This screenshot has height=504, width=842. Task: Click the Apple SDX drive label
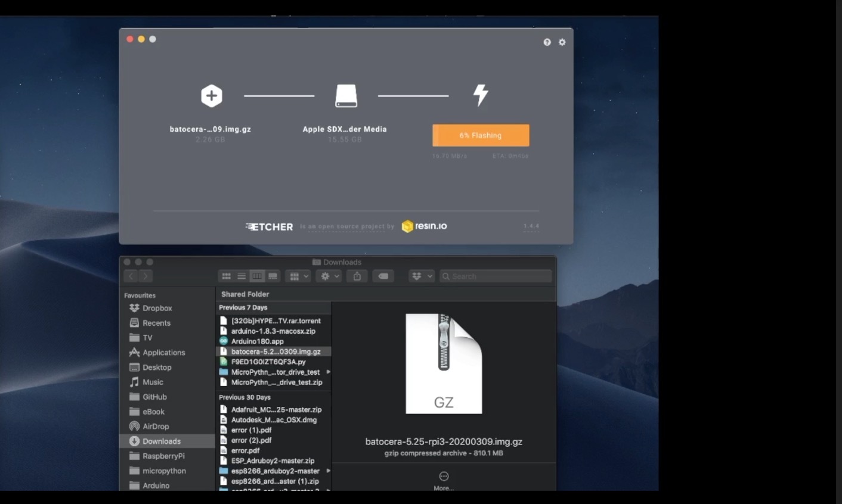point(345,129)
